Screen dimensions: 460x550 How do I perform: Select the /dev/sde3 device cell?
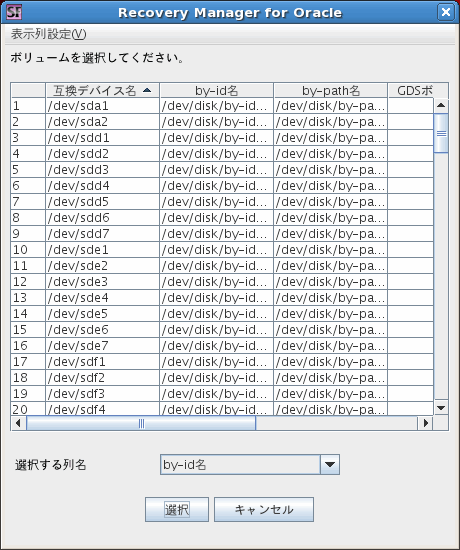pos(102,282)
